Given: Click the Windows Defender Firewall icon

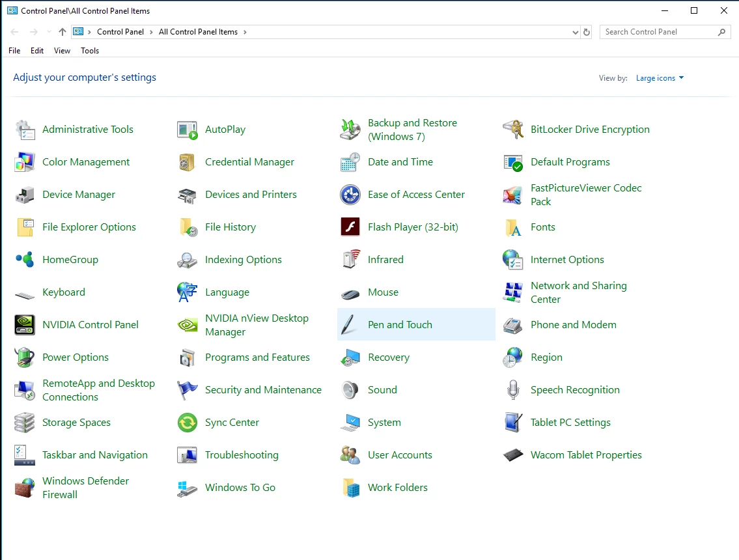Looking at the screenshot, I should click(x=25, y=488).
